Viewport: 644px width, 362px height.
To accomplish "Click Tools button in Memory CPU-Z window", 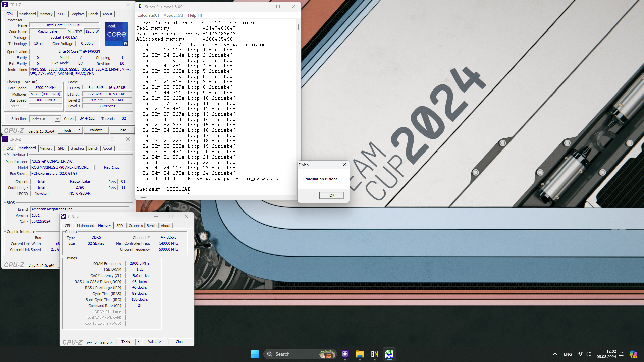I will point(126,342).
